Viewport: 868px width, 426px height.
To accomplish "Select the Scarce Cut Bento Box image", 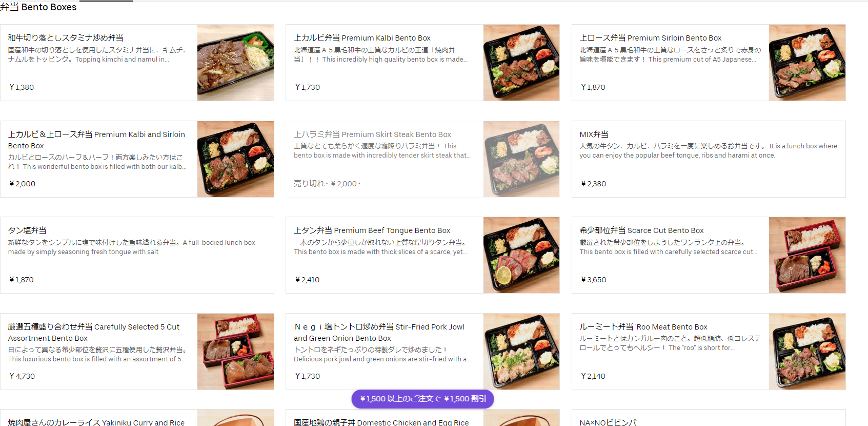I will pyautogui.click(x=807, y=255).
